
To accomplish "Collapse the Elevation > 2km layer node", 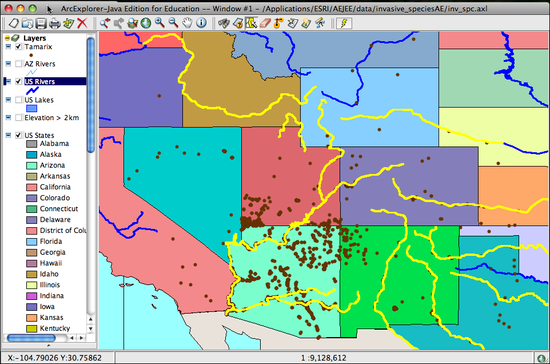I will click(8, 118).
